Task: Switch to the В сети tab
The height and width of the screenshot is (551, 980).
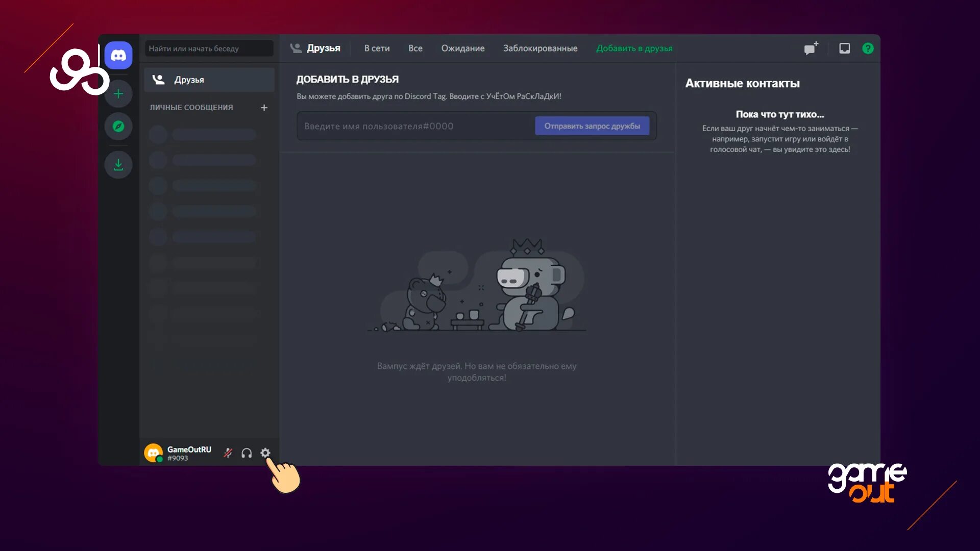Action: (377, 48)
